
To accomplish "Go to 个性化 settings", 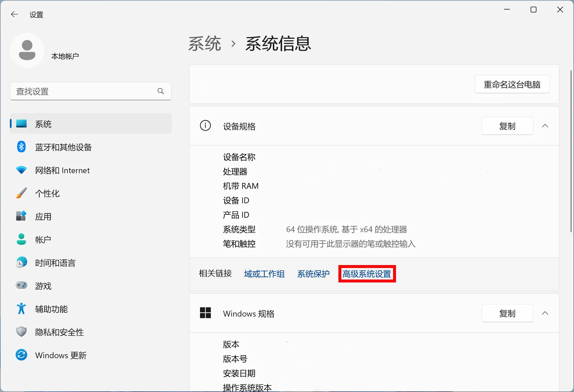I will pyautogui.click(x=91, y=193).
